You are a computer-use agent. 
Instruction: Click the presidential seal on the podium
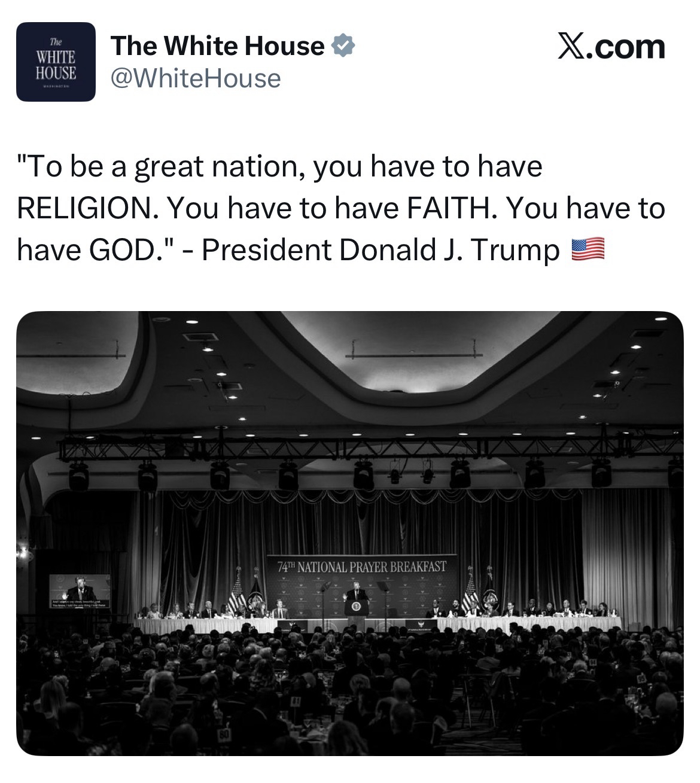click(357, 607)
